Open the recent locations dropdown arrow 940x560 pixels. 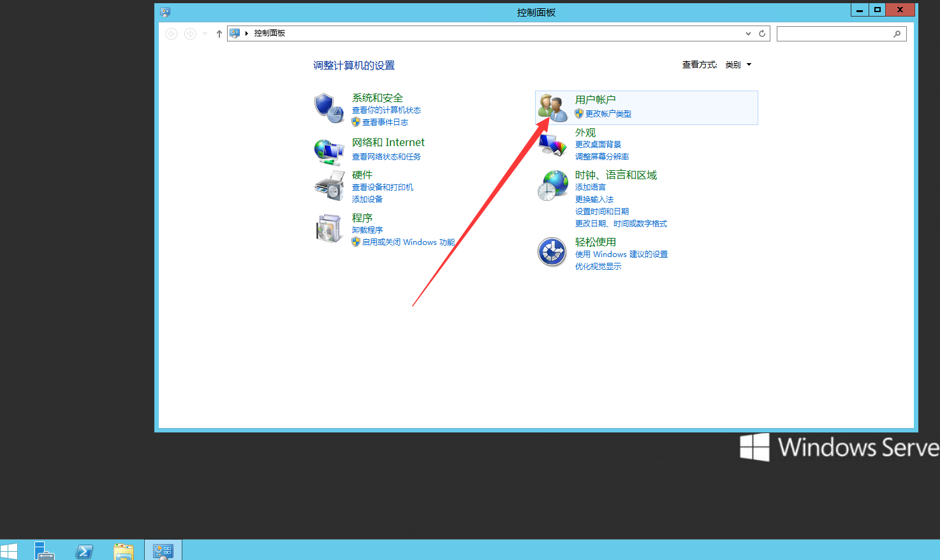click(x=205, y=34)
